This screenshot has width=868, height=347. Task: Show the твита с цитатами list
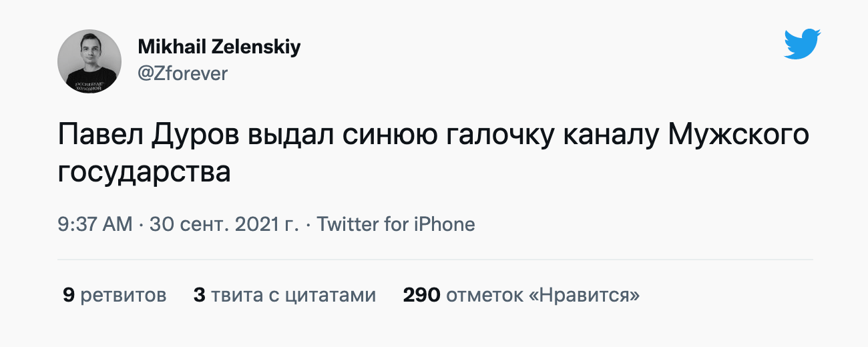pyautogui.click(x=293, y=295)
